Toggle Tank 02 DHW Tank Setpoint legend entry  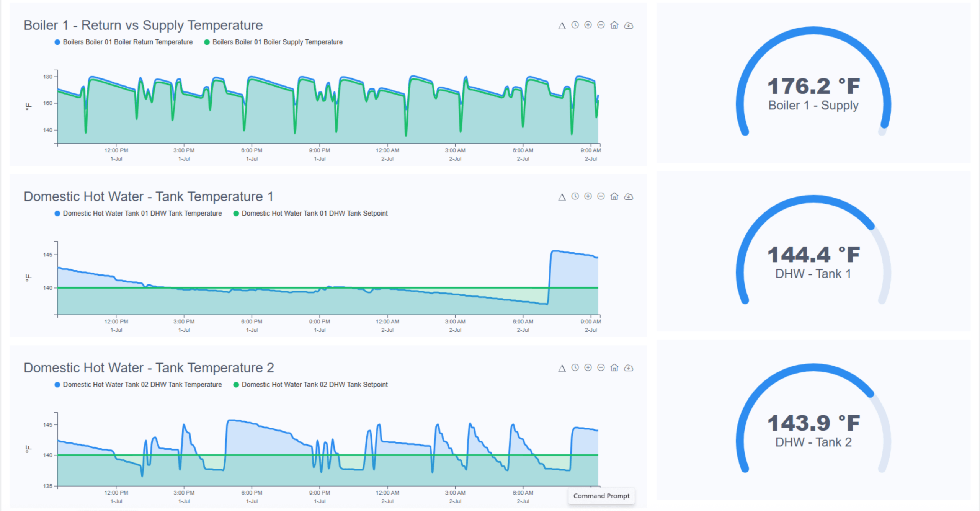click(314, 384)
